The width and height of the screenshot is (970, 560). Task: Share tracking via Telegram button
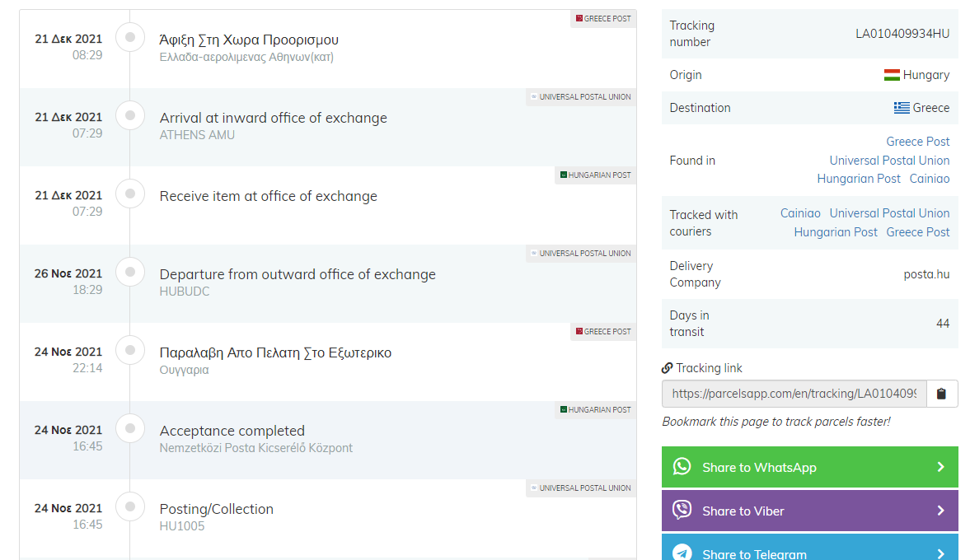810,547
